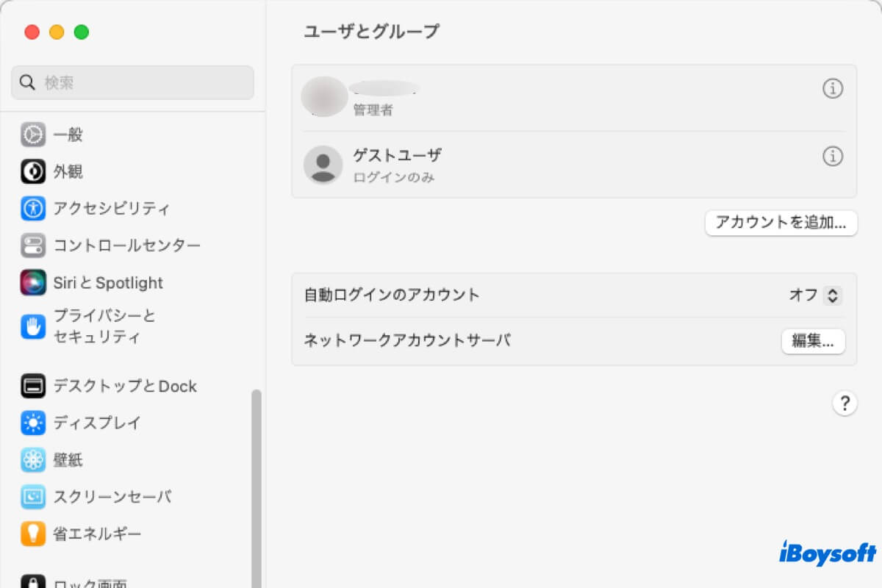The height and width of the screenshot is (588, 882).
Task: Click アカウントを追加 button
Action: pyautogui.click(x=781, y=223)
